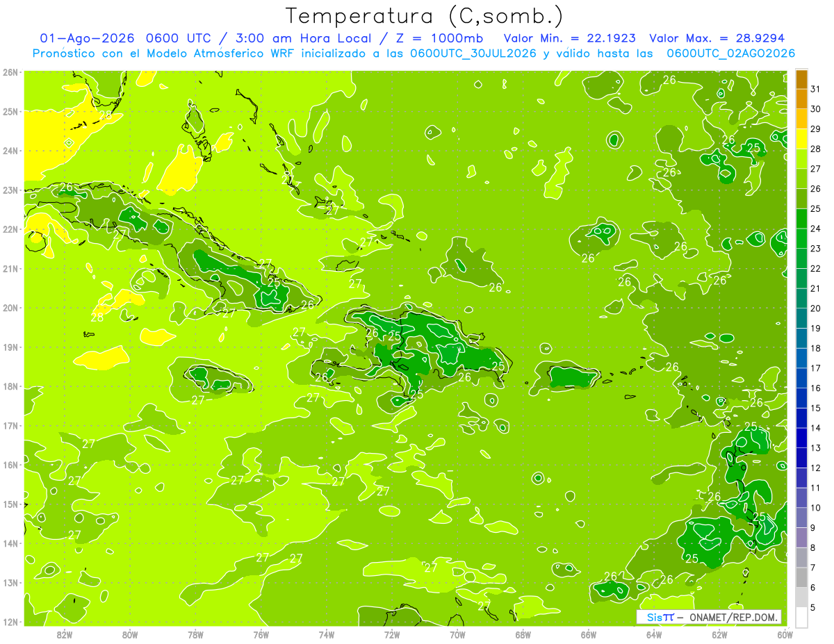Click the "Z = 1000mb" level text
This screenshot has height=644, width=834.
pyautogui.click(x=441, y=38)
